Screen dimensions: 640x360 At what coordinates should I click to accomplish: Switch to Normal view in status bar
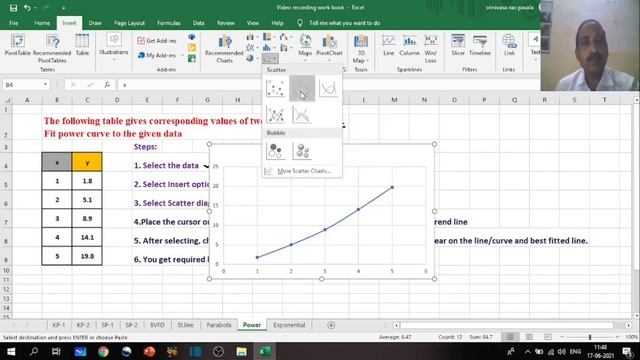pos(510,337)
